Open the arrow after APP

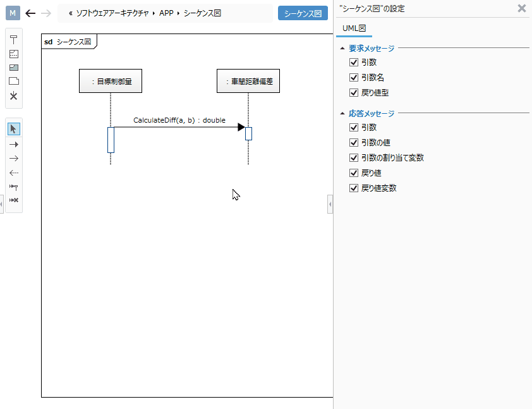(x=178, y=13)
